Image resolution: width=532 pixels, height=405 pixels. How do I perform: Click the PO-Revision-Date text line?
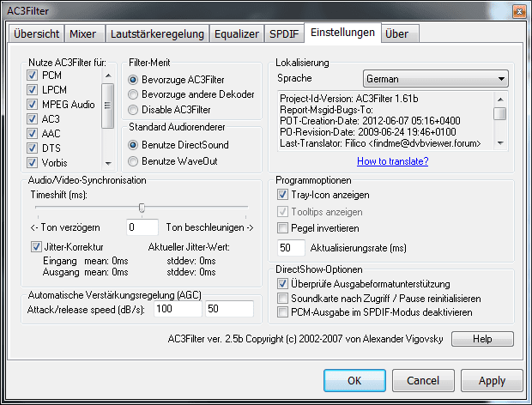[368, 132]
